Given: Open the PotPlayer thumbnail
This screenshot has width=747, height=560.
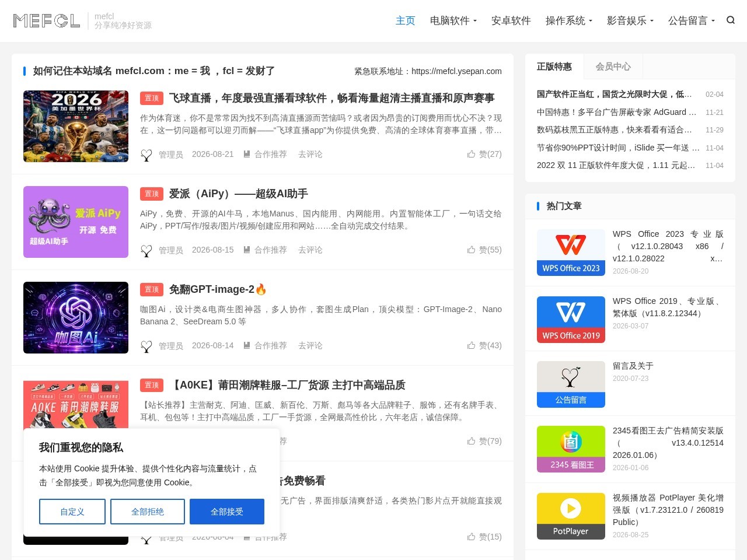Looking at the screenshot, I should [571, 516].
